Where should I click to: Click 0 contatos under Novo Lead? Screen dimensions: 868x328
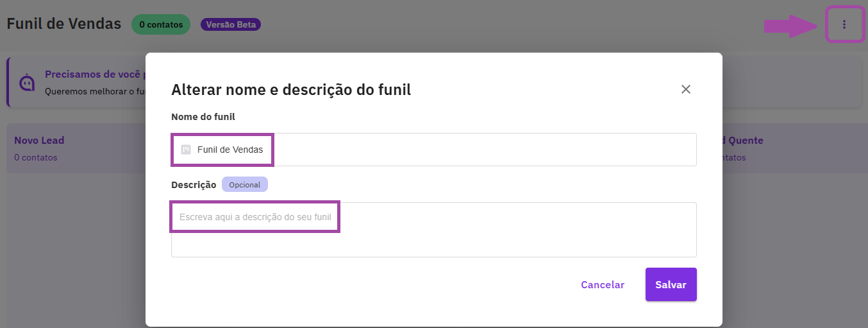tap(36, 157)
